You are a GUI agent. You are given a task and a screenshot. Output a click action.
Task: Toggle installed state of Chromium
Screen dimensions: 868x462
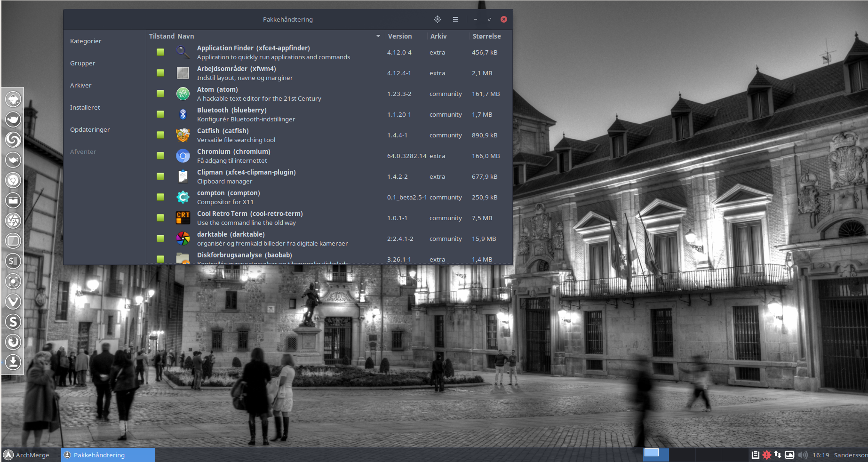tap(160, 156)
